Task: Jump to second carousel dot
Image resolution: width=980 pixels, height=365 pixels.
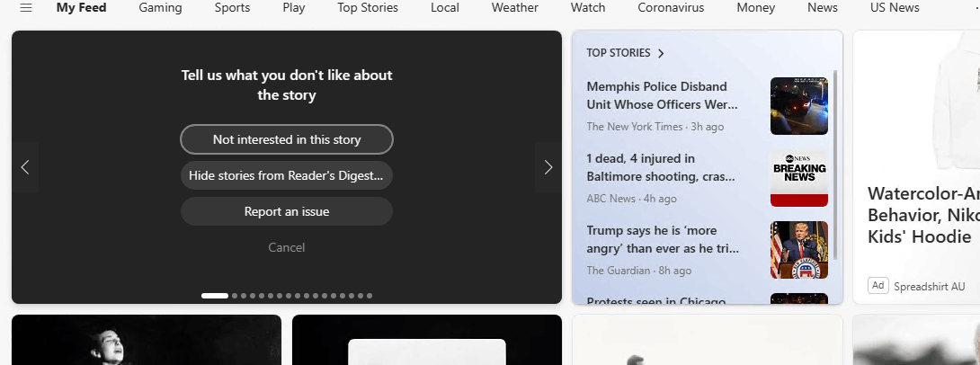Action: (235, 296)
